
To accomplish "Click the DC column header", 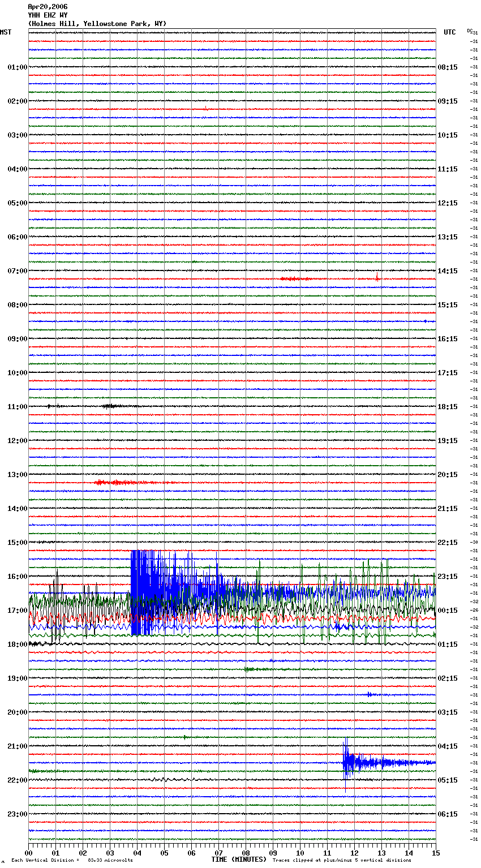I will tap(470, 31).
